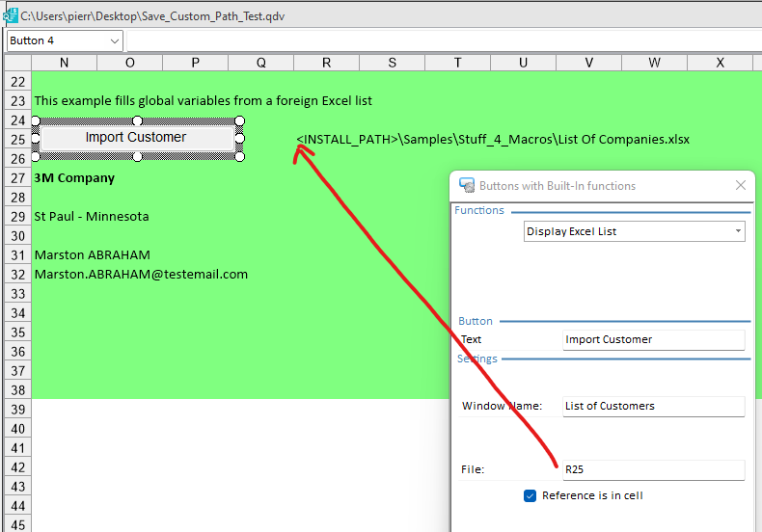
Task: Select the row 25 header
Action: 17,140
